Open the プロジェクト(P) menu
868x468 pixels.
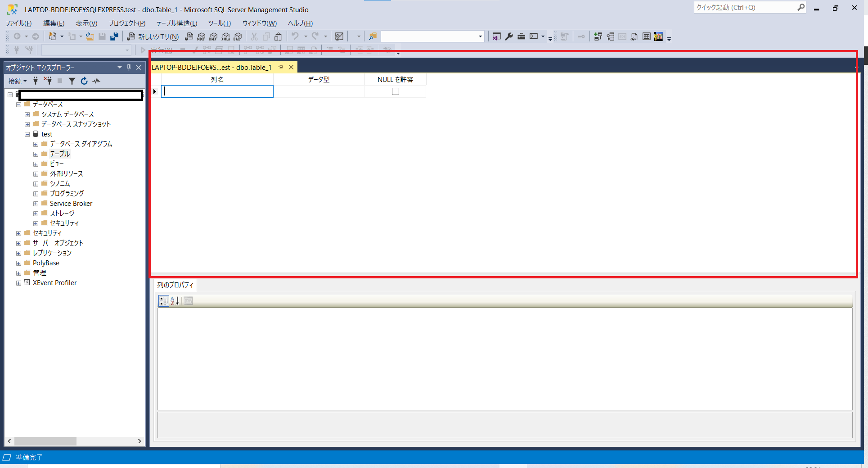(127, 23)
